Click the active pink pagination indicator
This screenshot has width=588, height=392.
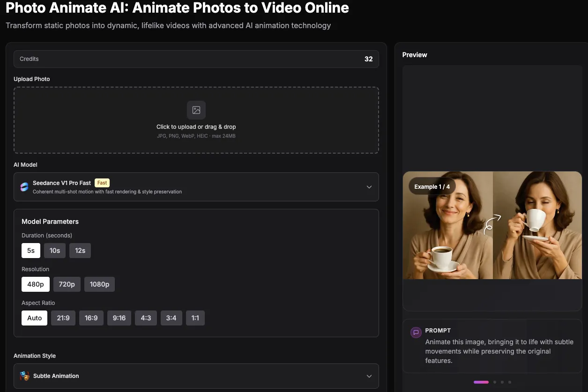pyautogui.click(x=481, y=382)
